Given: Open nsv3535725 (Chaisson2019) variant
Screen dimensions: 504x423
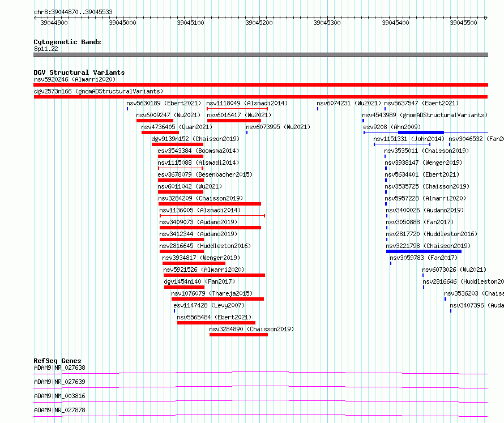Looking at the screenshot, I should click(x=427, y=186).
